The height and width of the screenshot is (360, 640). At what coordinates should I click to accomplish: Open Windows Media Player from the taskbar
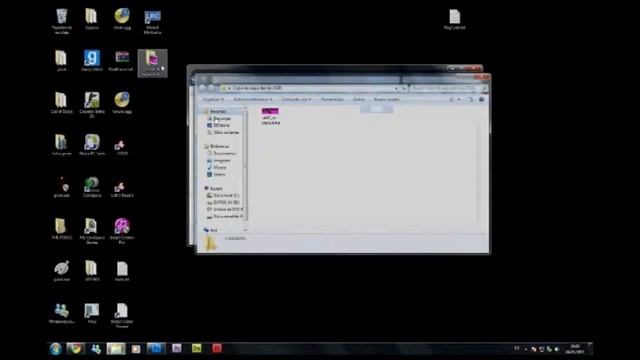(136, 349)
